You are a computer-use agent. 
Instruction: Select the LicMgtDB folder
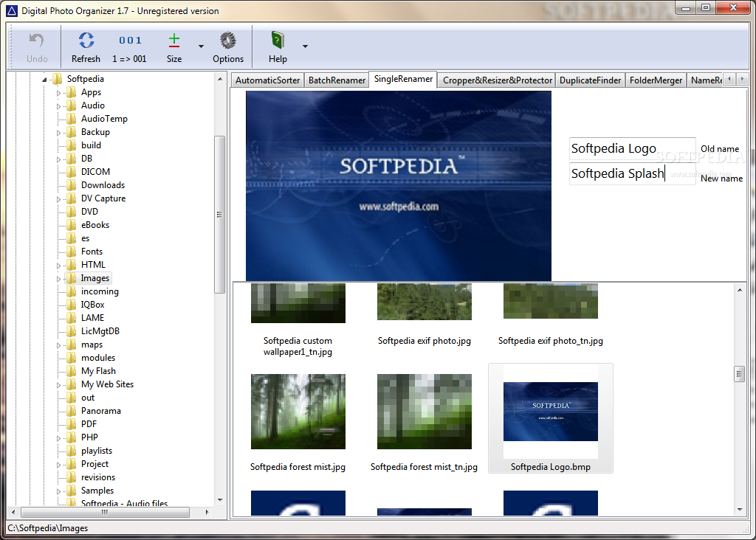coord(100,331)
